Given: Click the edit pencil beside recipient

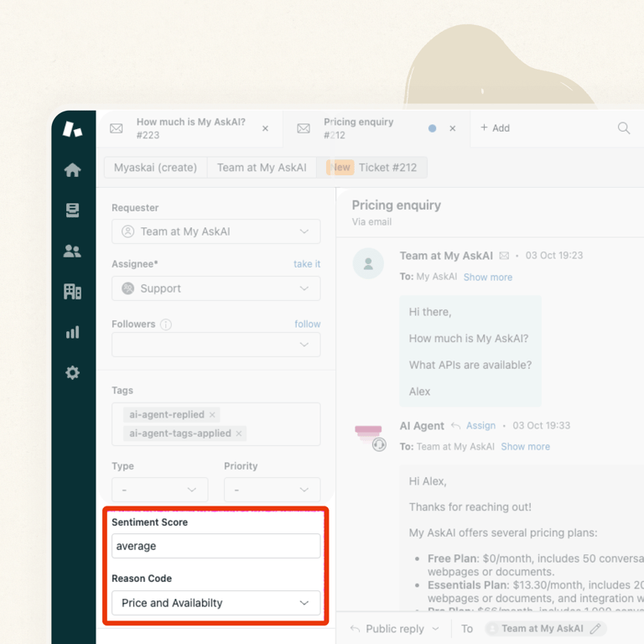Looking at the screenshot, I should (595, 628).
